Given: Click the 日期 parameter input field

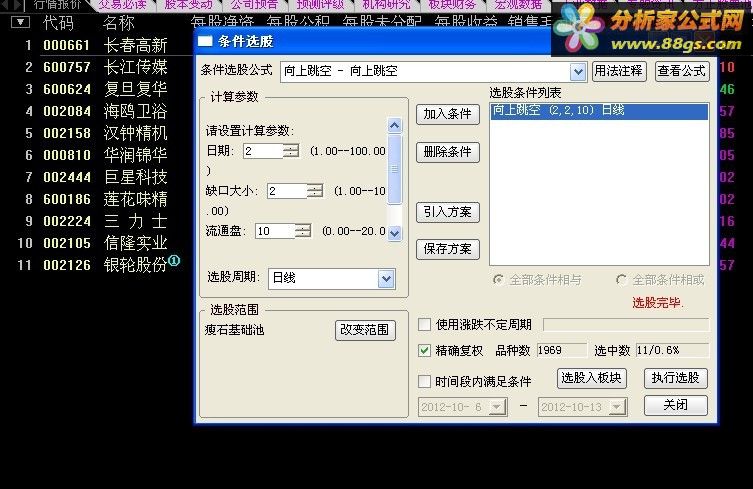Looking at the screenshot, I should click(x=263, y=151).
